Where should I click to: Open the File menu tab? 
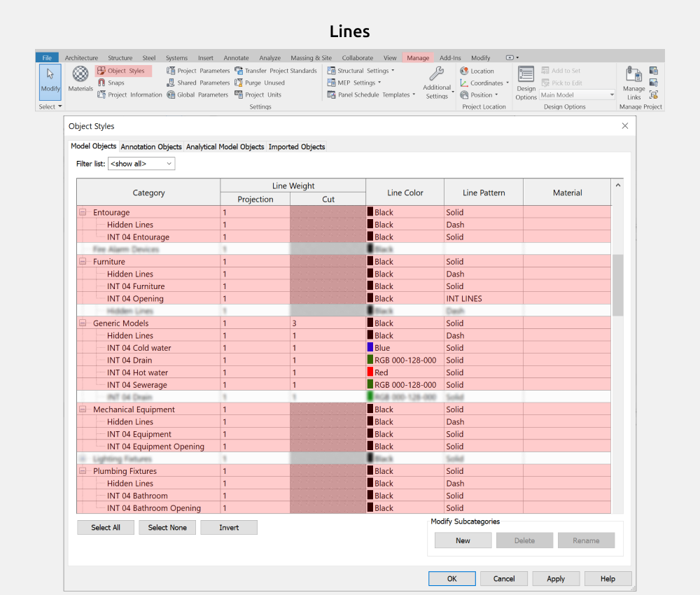[47, 57]
